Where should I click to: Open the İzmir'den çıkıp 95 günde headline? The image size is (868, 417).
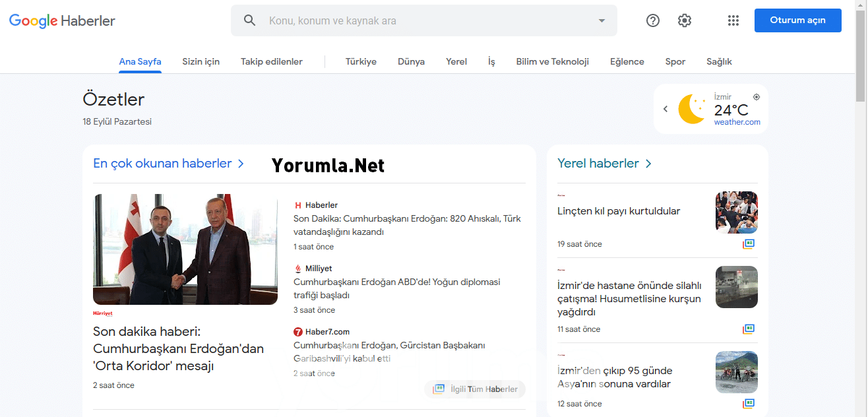coord(615,377)
